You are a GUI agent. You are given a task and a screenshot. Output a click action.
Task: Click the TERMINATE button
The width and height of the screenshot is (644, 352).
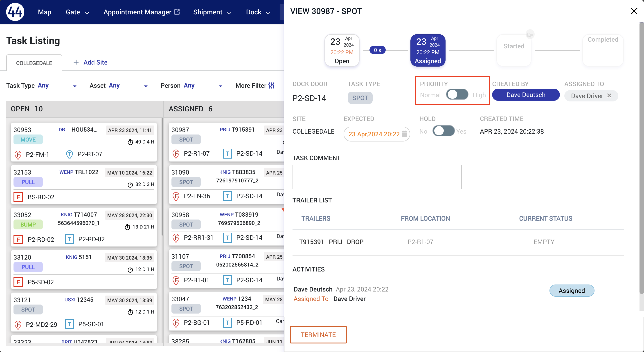[x=318, y=334]
